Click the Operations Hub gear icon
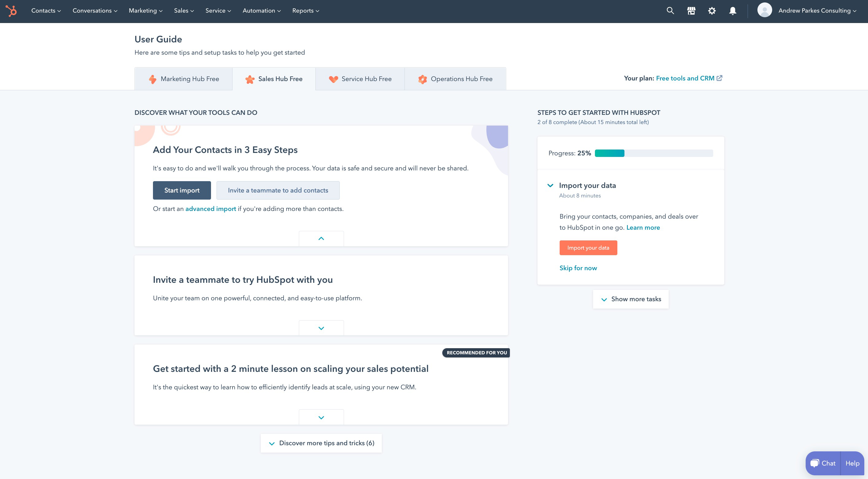868x479 pixels. point(422,79)
